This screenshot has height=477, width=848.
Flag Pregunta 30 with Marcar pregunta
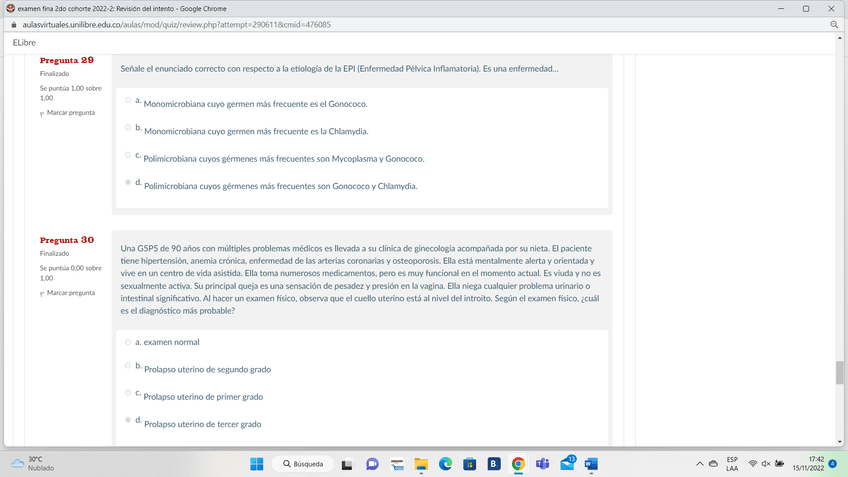[68, 293]
